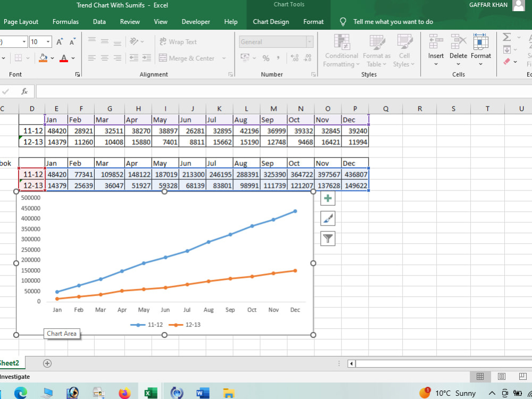Open the General number format dropdown
Screen dimensions: 532x399
coord(310,41)
